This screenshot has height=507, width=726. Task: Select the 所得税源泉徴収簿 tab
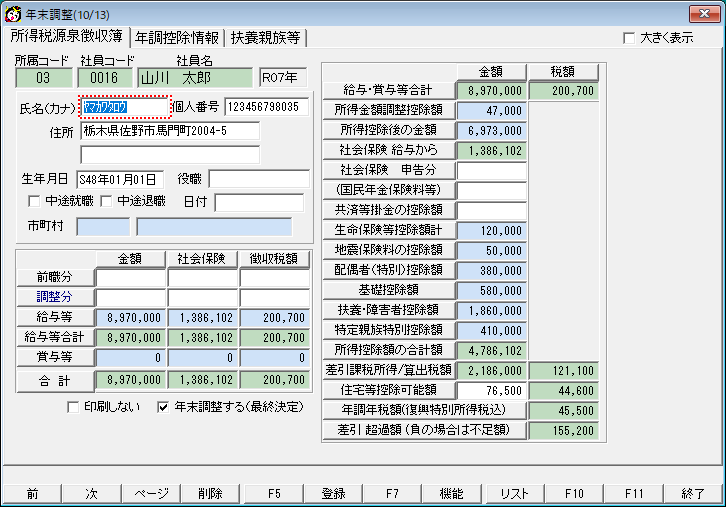[x=67, y=37]
